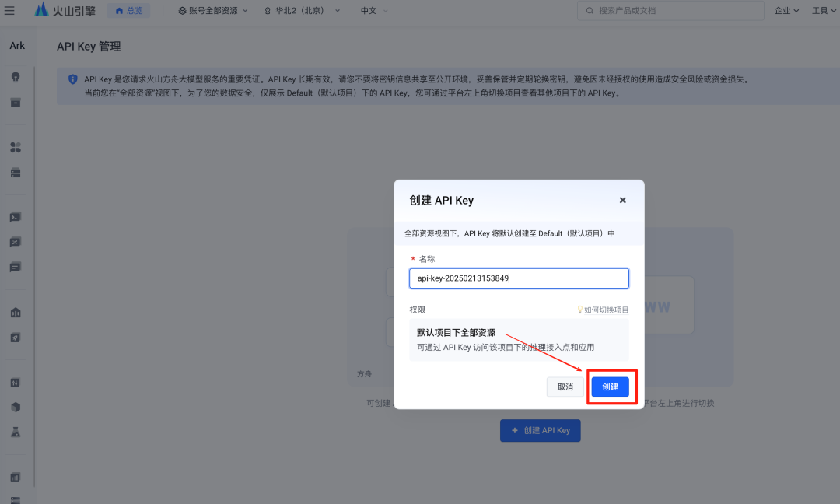Click the 创建 API Key dialog title

442,201
